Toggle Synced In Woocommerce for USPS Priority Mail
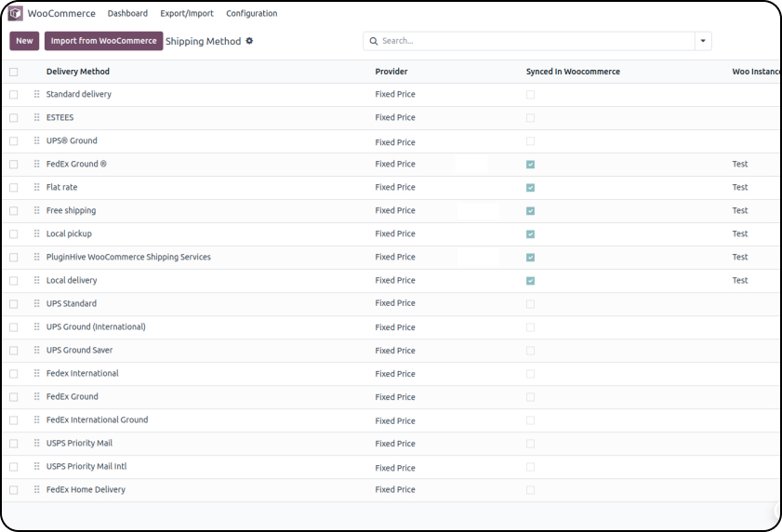The height and width of the screenshot is (532, 782). pyautogui.click(x=530, y=444)
